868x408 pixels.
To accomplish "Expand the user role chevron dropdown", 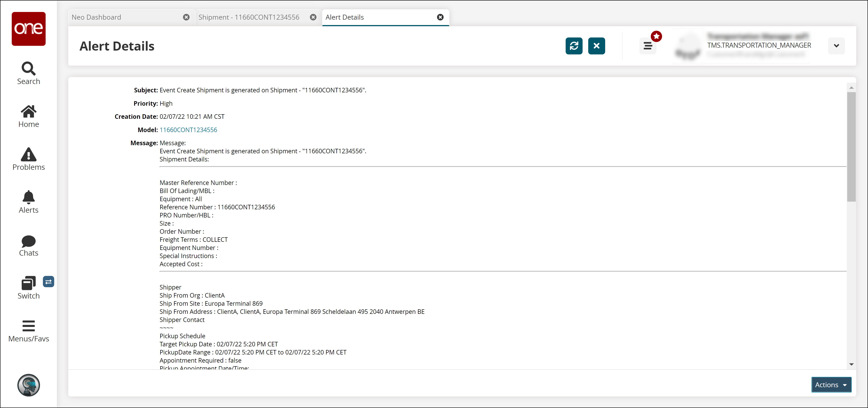I will [836, 46].
